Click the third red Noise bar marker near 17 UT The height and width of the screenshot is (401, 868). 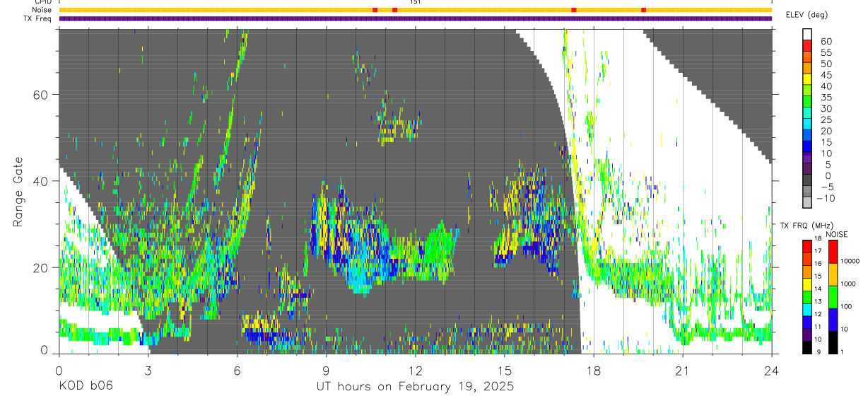click(574, 10)
